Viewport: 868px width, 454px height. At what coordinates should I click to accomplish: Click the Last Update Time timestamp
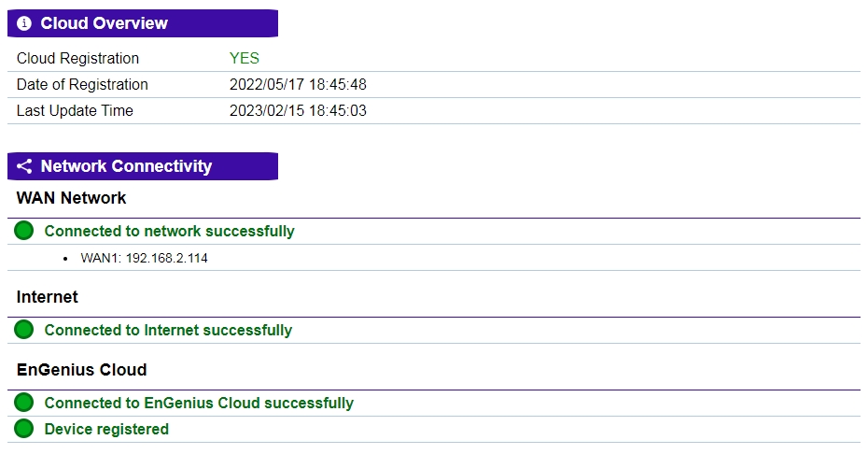[298, 110]
